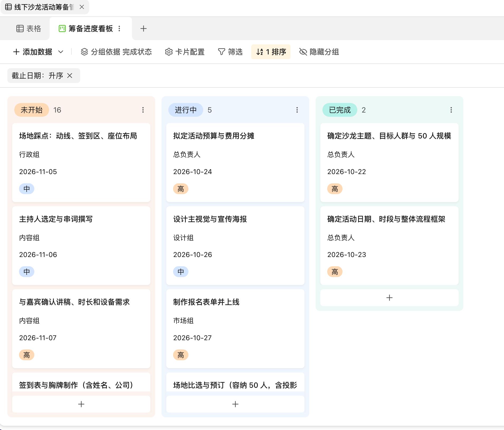Open card 设计主视觉与宣传海报
This screenshot has width=504, height=430.
click(235, 246)
